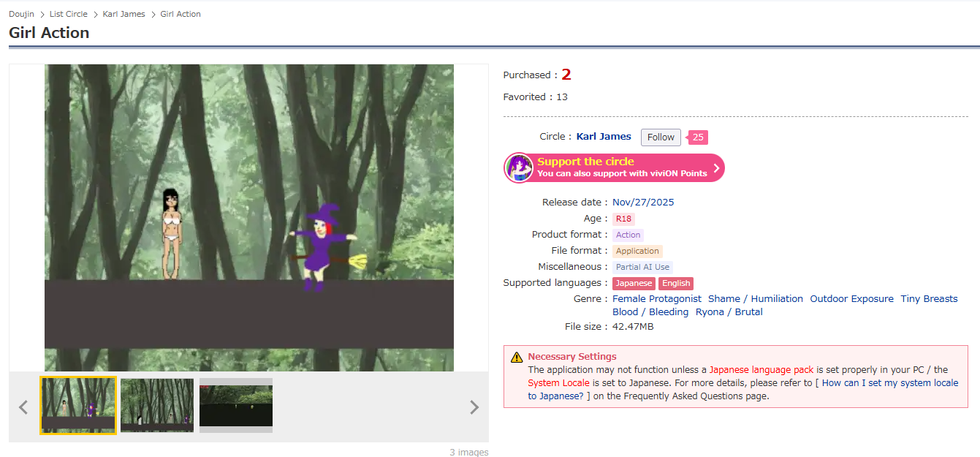Open Karl James in the breadcrumb trail
This screenshot has height=457, width=980.
(x=124, y=14)
